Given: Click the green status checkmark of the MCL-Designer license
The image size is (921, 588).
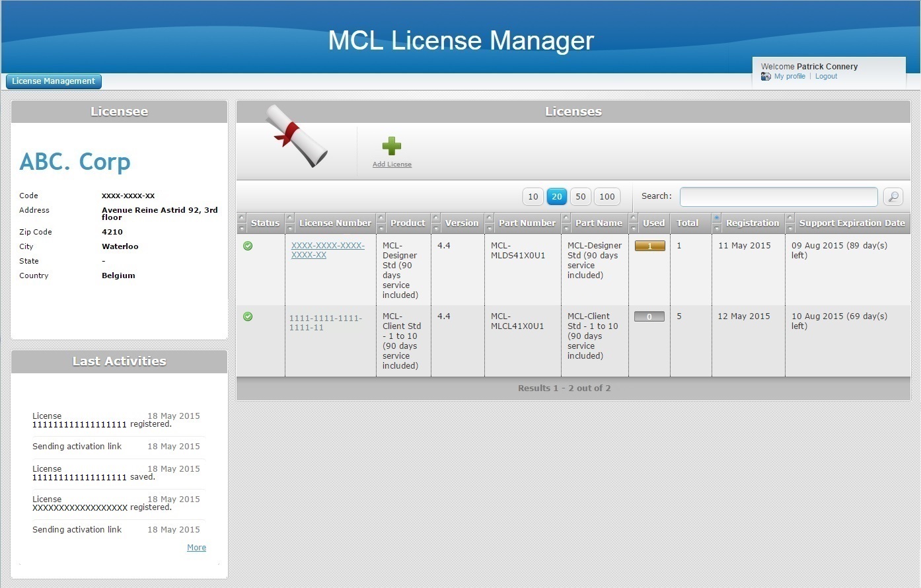Looking at the screenshot, I should pyautogui.click(x=248, y=246).
